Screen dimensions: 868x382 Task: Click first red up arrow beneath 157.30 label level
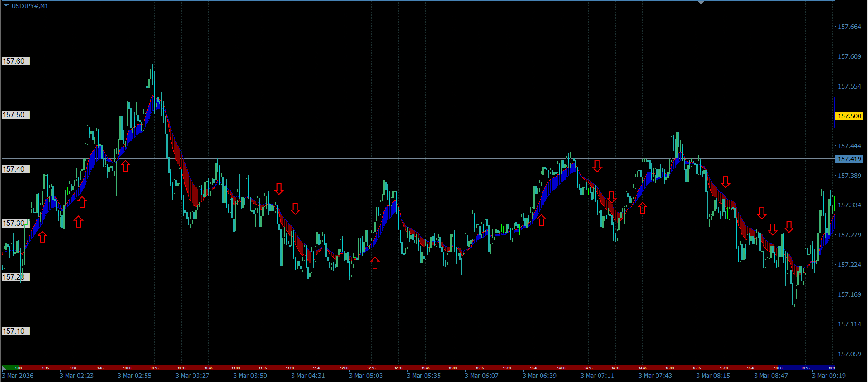[x=42, y=237]
